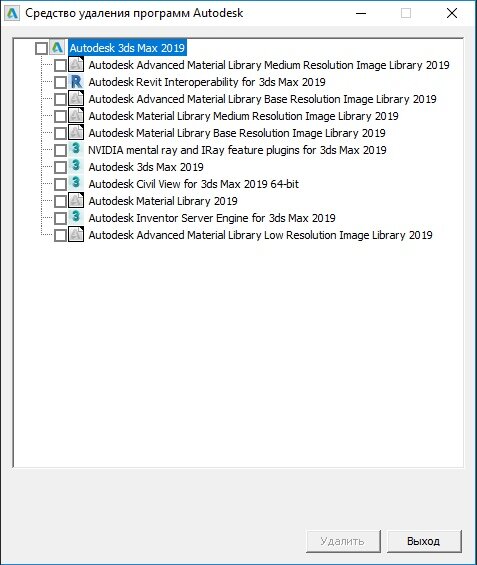Tick the Revit Interoperability for 3ds Max checkbox
The width and height of the screenshot is (477, 565).
coord(60,83)
